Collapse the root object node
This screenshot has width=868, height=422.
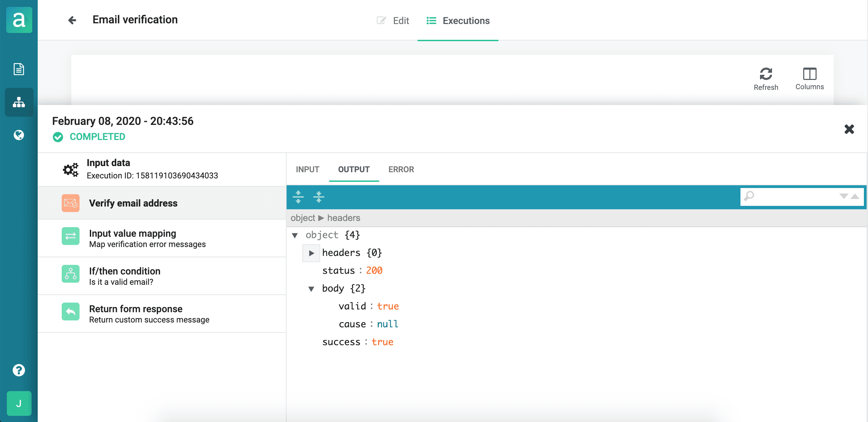pyautogui.click(x=295, y=235)
